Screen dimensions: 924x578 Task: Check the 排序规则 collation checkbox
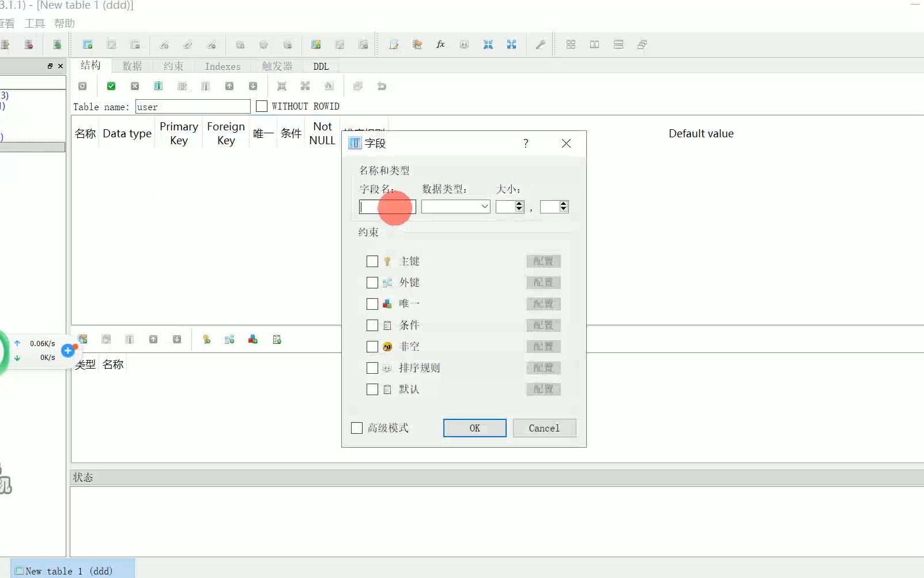372,368
